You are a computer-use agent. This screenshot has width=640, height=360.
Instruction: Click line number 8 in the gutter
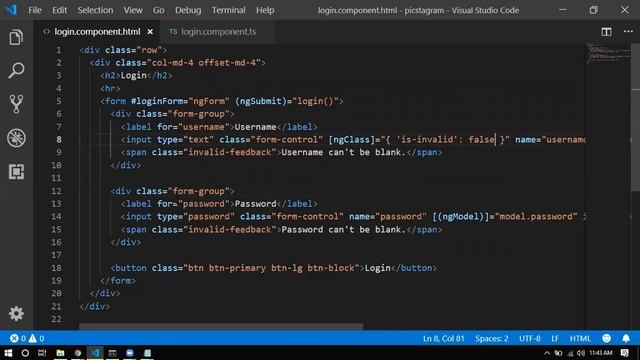point(59,140)
